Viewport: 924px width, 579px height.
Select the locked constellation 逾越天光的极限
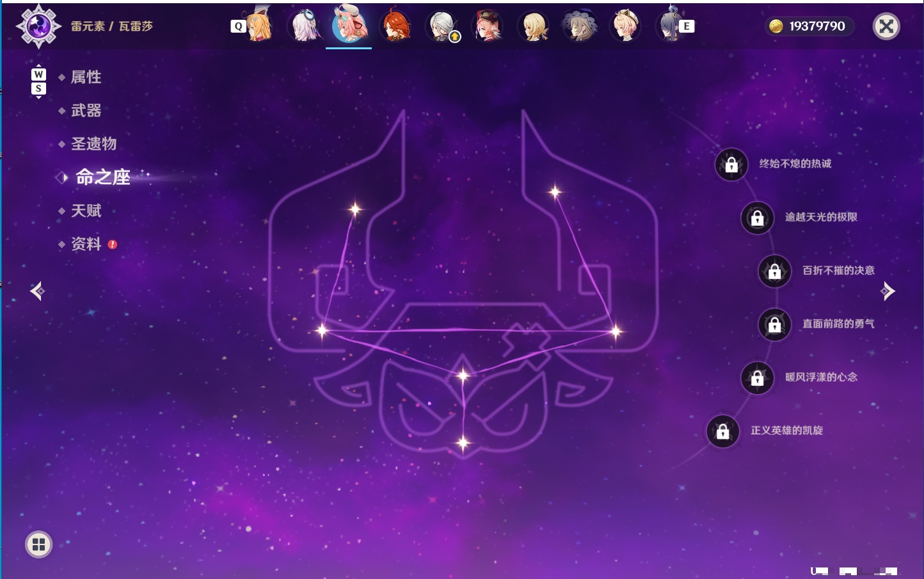pos(757,218)
